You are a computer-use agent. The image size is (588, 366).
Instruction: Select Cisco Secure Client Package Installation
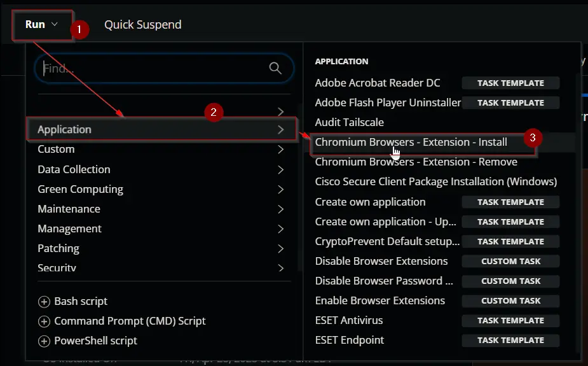435,181
